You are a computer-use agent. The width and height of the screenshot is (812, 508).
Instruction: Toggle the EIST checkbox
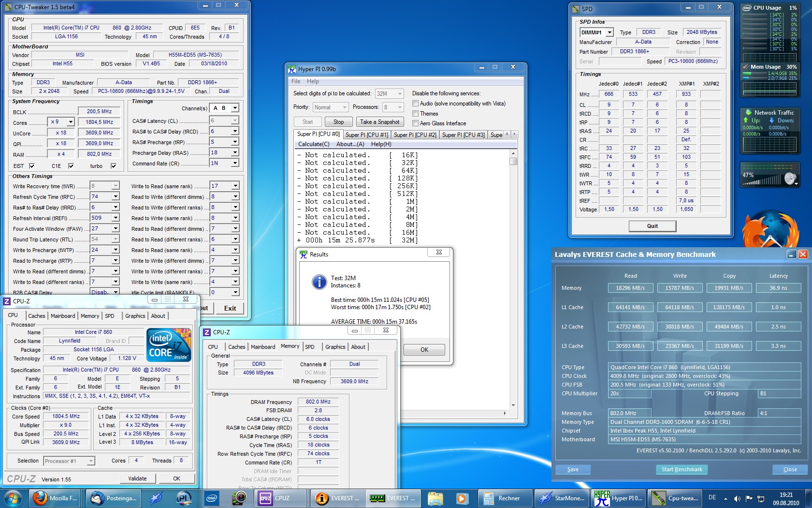[31, 166]
